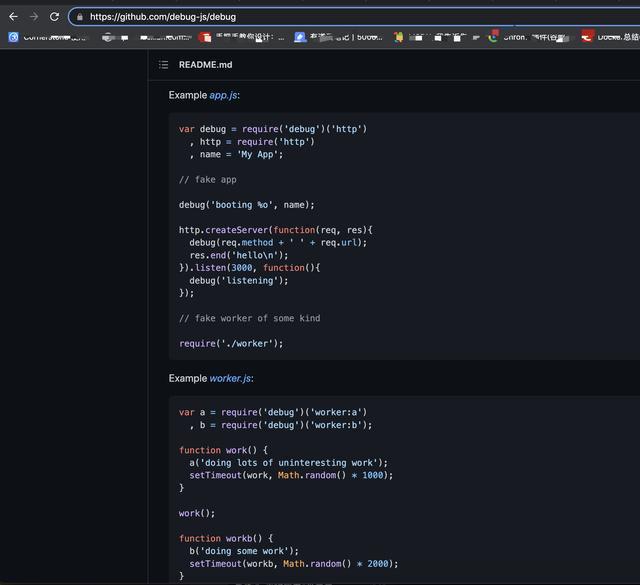Click the README.md file title
The height and width of the screenshot is (585, 640).
205,65
